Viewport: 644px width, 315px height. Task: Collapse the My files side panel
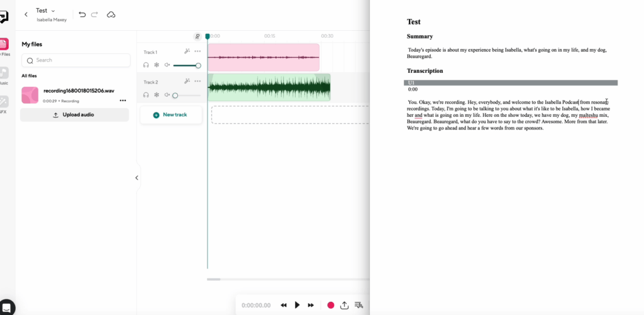(x=136, y=178)
